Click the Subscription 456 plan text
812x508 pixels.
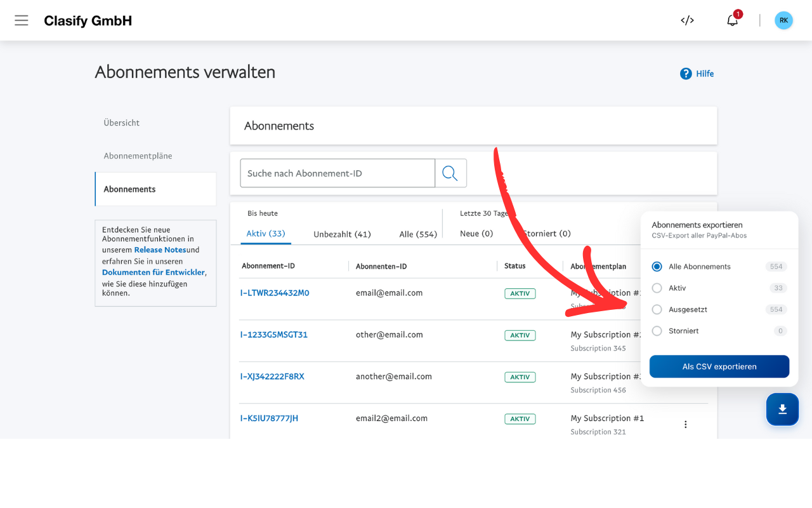point(598,390)
